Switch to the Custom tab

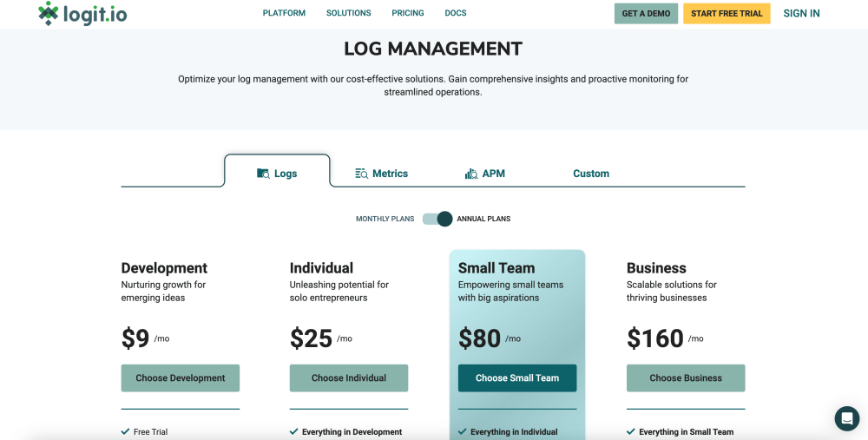590,174
